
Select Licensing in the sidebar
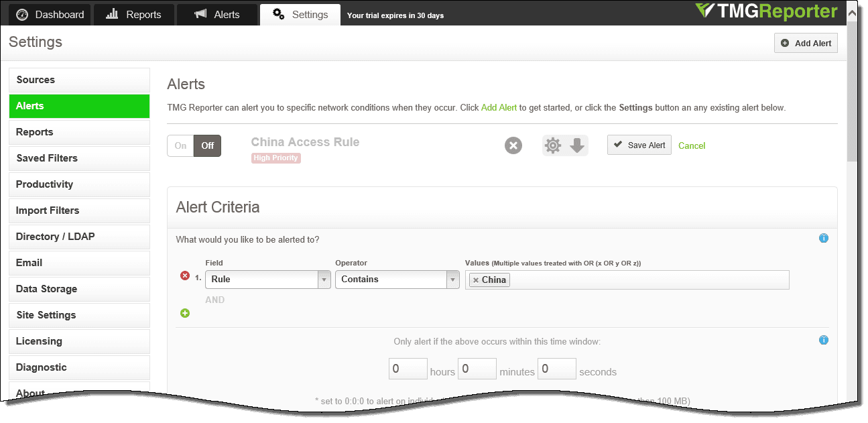(79, 341)
